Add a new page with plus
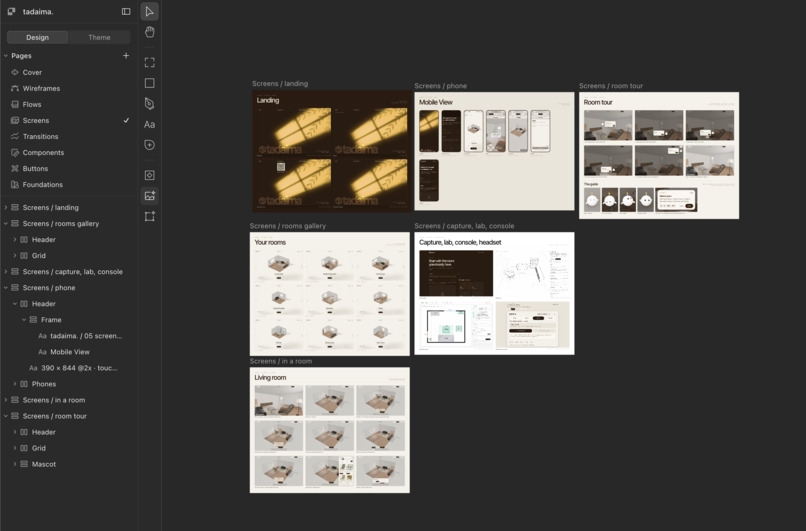 tap(126, 56)
